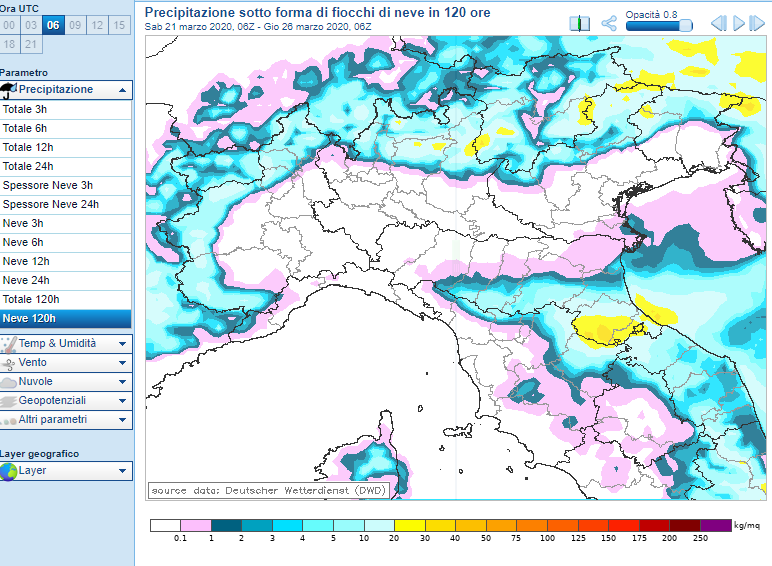Viewport: 772px width, 566px height.
Task: Click the share icon
Action: pos(609,23)
